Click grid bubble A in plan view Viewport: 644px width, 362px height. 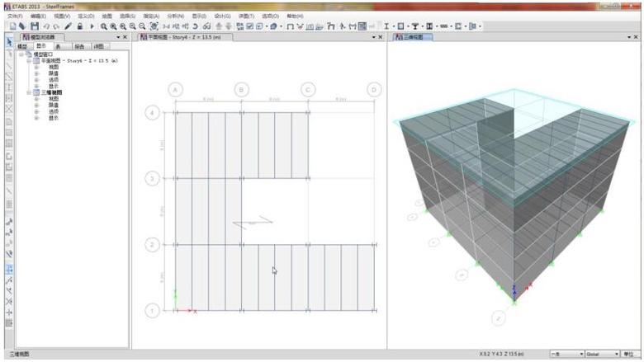coord(175,89)
